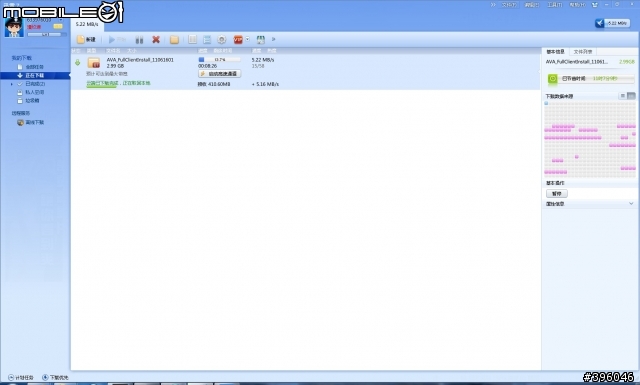Click the red X delete toolbar icon

156,40
